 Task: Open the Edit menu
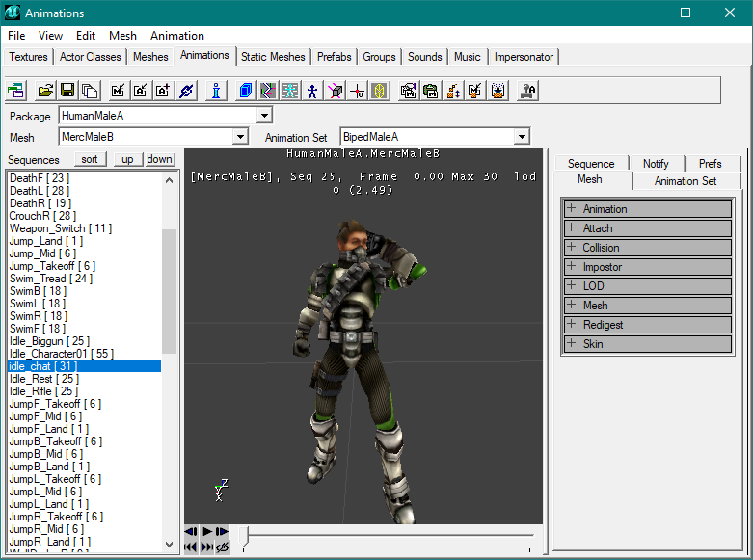point(86,36)
